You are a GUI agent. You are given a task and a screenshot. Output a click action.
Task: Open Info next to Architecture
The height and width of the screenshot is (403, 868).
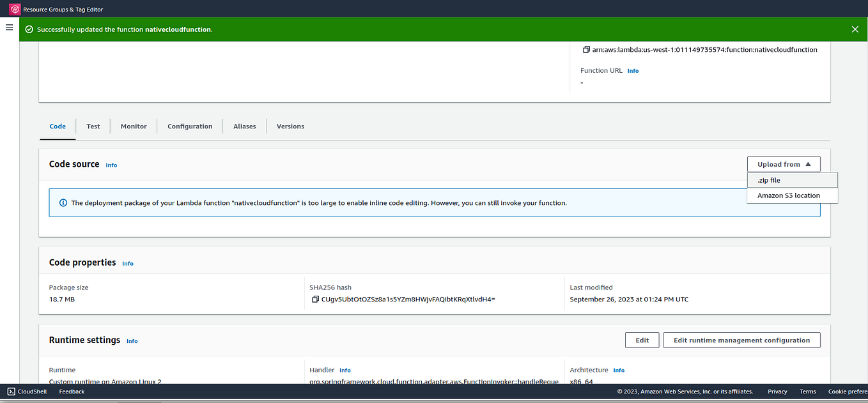(618, 370)
